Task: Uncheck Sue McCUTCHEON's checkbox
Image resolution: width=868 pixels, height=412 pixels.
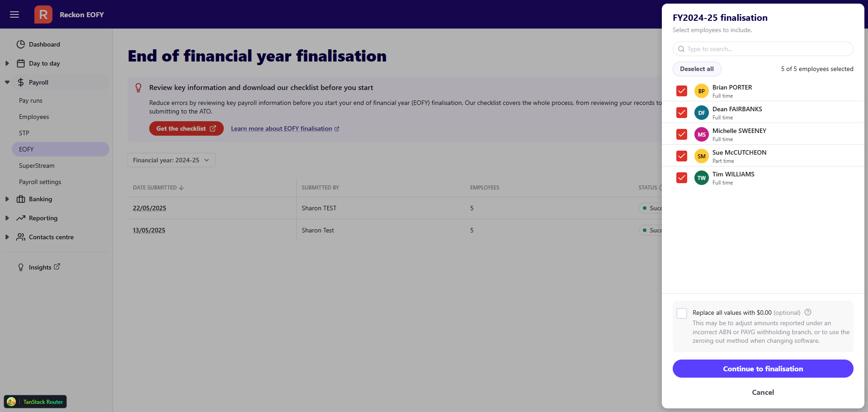Action: pyautogui.click(x=682, y=156)
